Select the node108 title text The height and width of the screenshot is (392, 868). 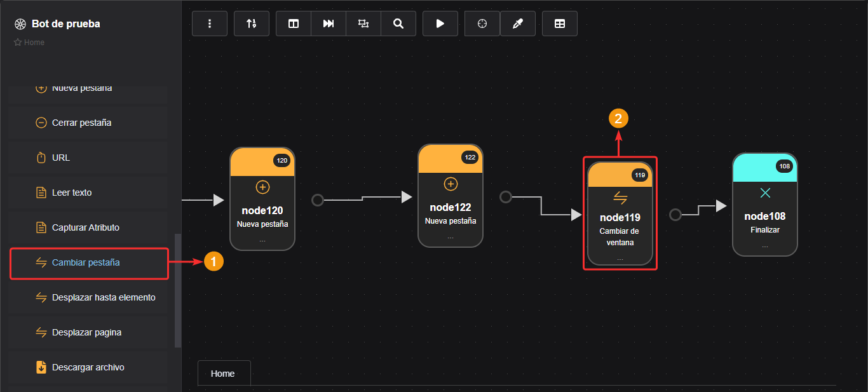[765, 216]
